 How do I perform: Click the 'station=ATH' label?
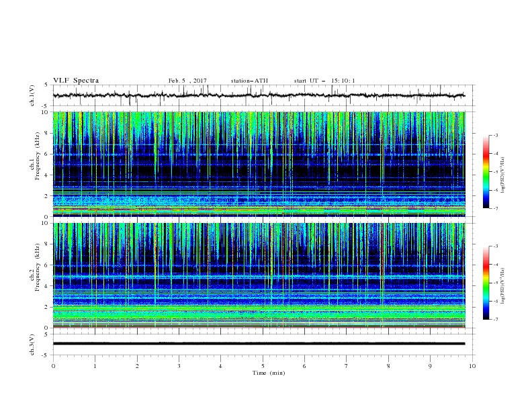249,81
